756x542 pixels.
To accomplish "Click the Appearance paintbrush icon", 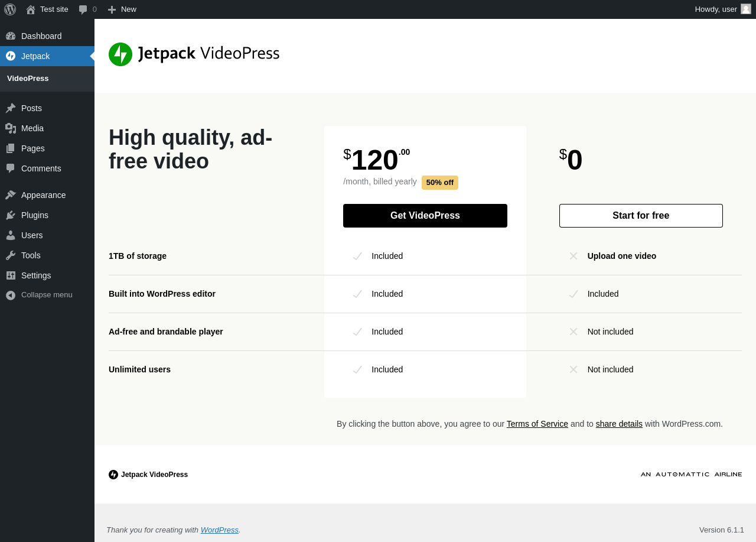I will coord(11,195).
